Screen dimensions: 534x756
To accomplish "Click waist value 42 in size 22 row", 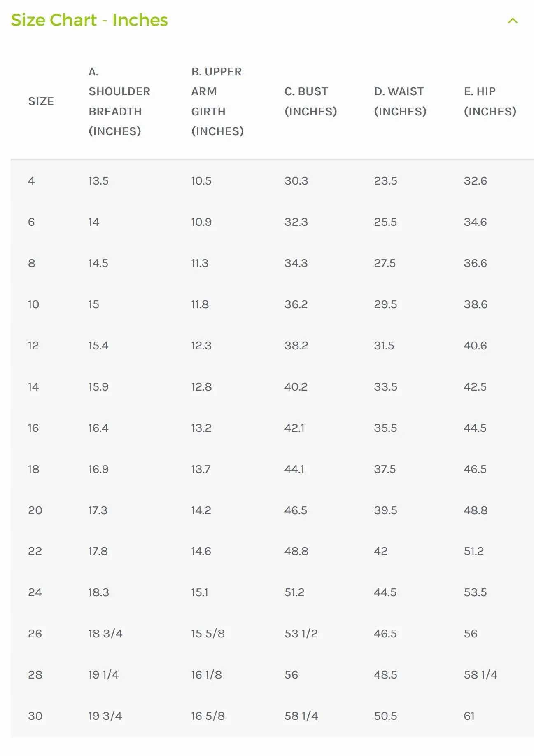I will 381,551.
